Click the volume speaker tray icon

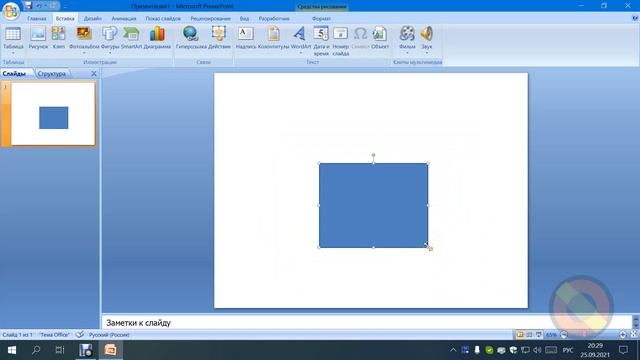(x=537, y=350)
